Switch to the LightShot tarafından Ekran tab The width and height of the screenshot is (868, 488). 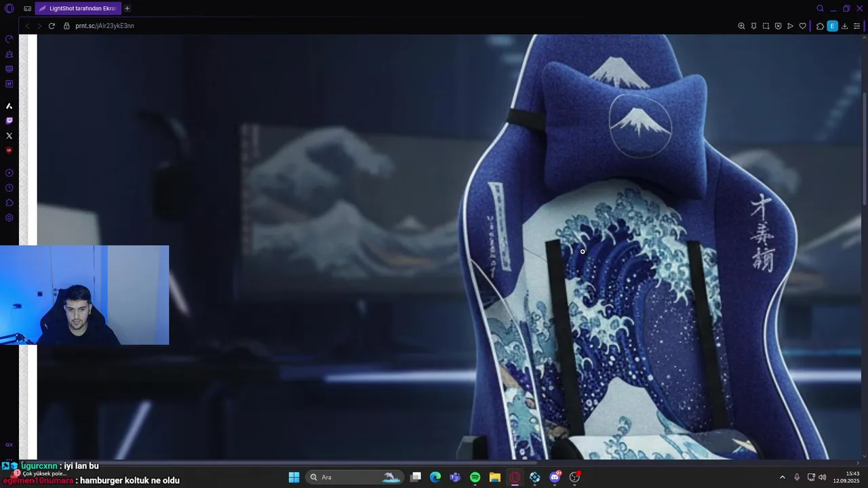click(x=77, y=8)
